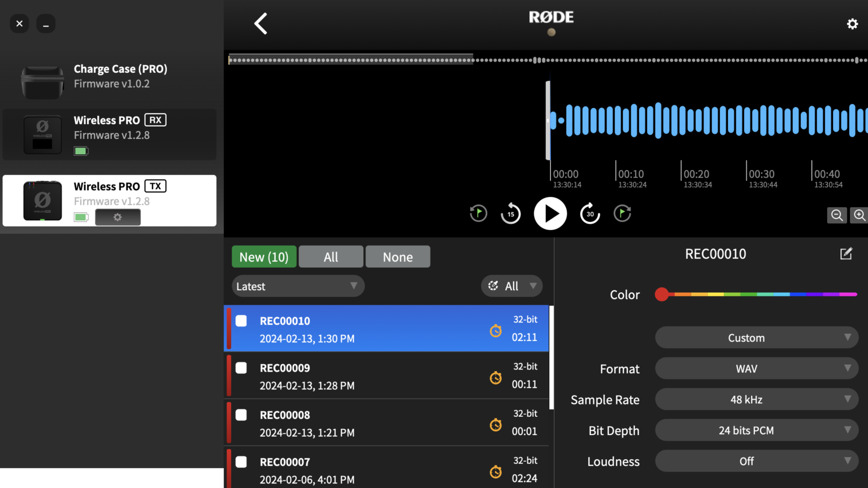Open the Sample Rate 48 kHz dropdown
The height and width of the screenshot is (488, 868).
(756, 400)
